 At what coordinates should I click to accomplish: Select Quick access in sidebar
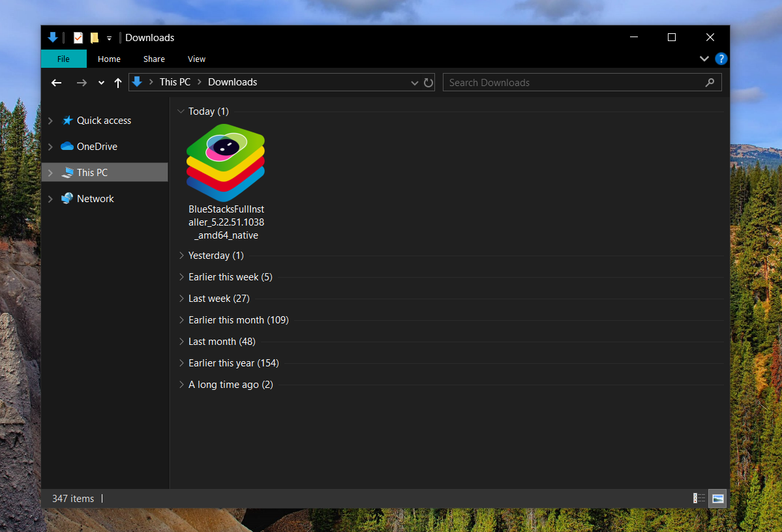click(104, 121)
